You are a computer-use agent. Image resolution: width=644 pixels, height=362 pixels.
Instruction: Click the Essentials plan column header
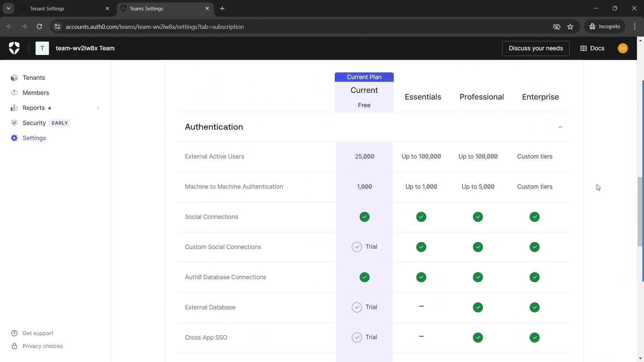coord(423,97)
